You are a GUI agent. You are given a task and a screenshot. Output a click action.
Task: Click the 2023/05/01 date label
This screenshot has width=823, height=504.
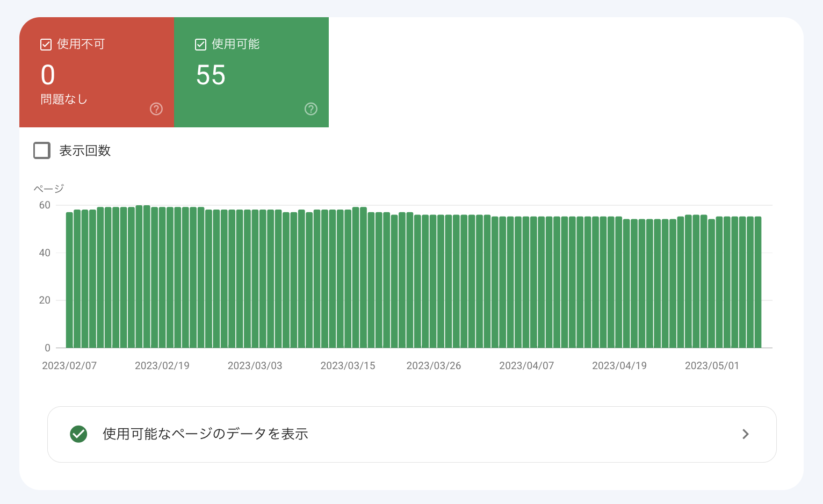712,365
